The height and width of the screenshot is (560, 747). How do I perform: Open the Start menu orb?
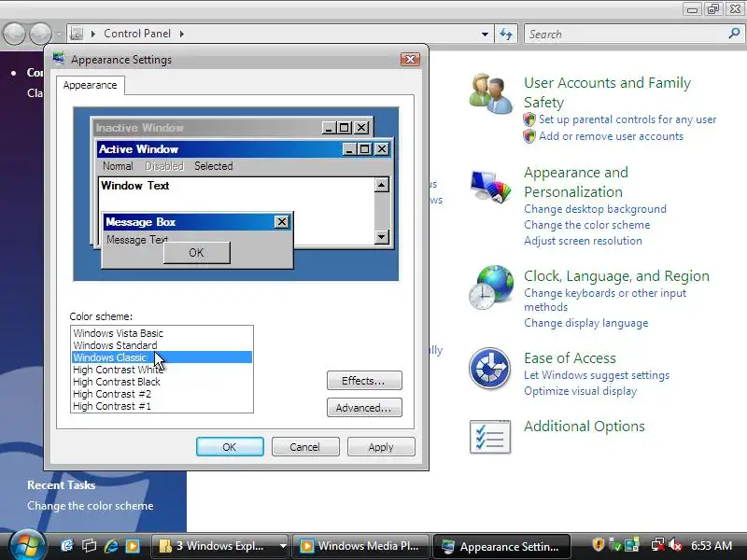click(27, 546)
